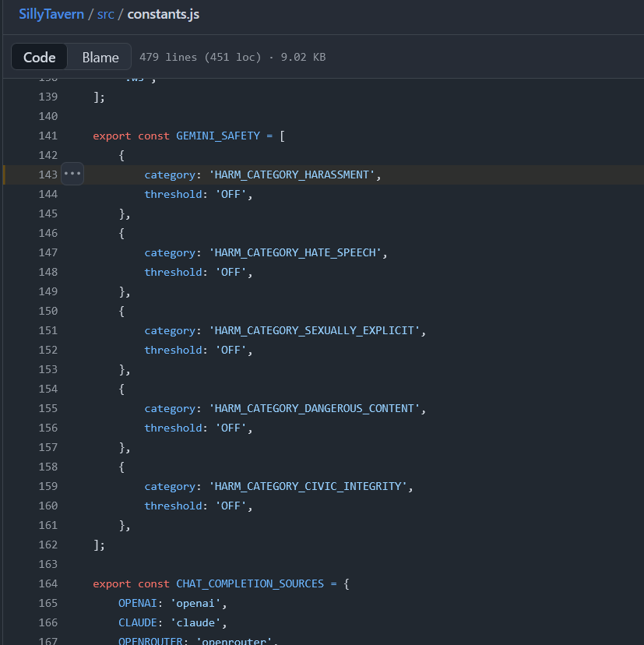This screenshot has width=644, height=645.
Task: Click the OPENAI key on line 165
Action: (138, 603)
